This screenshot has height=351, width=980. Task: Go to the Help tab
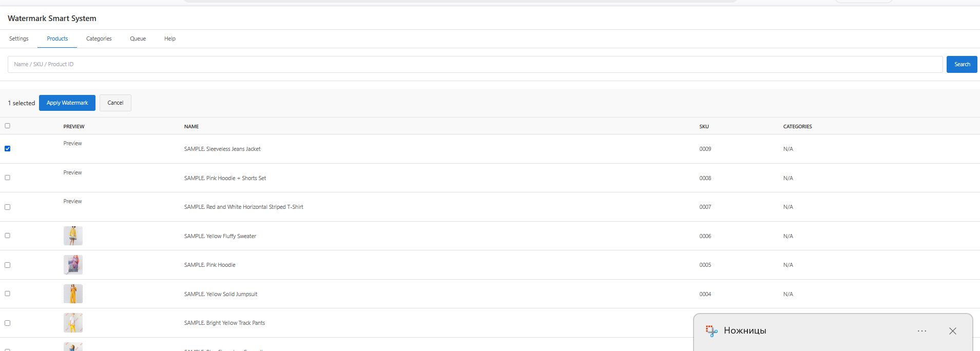tap(170, 38)
